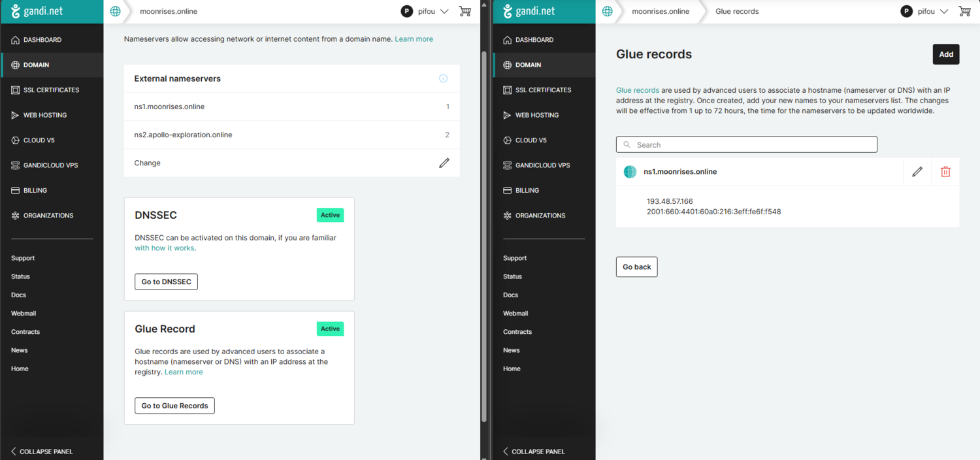Click the Glue records breadcrumb in right window
This screenshot has width=980, height=460.
[x=737, y=11]
